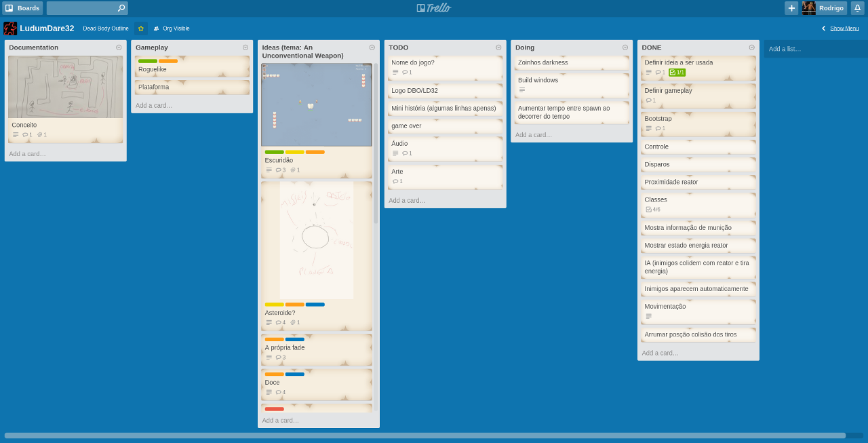Click the green label on Roguelike card
The width and height of the screenshot is (868, 443).
click(148, 61)
